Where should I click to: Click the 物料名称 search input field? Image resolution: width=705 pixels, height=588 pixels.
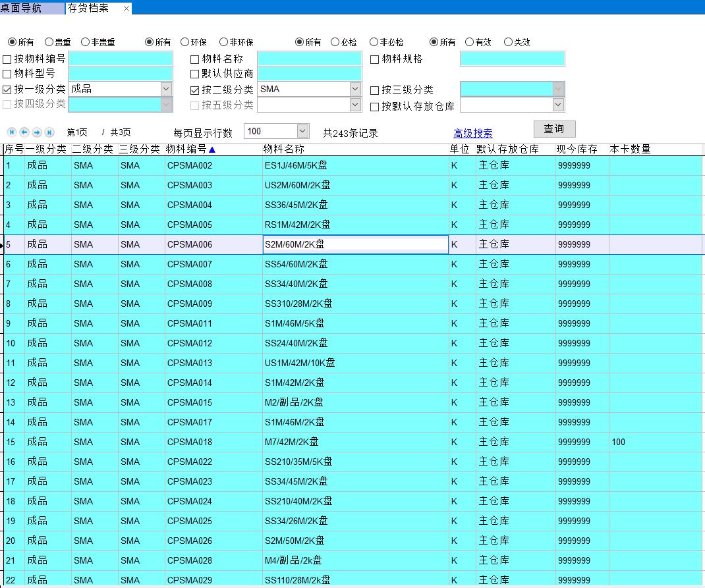[x=309, y=59]
